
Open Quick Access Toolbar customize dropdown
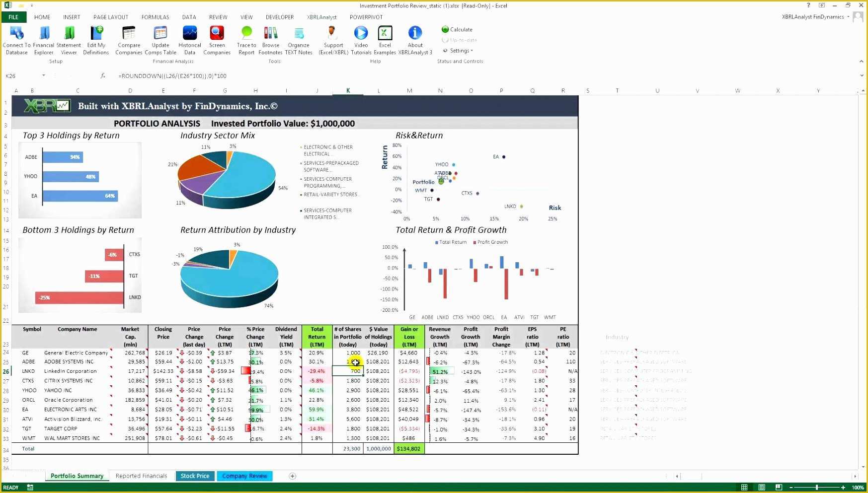click(x=32, y=5)
